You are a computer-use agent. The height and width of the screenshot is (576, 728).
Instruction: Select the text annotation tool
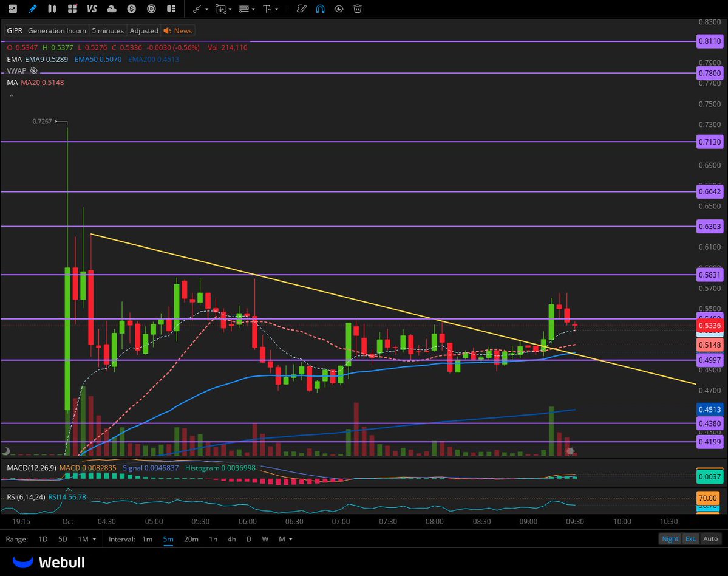pos(267,9)
